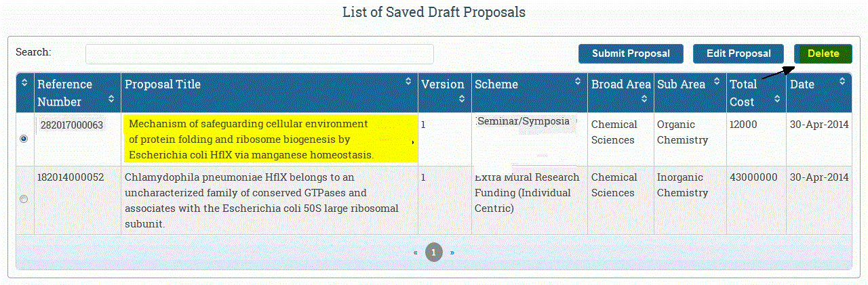The width and height of the screenshot is (868, 285).
Task: Click Chlamydophila pneumoniae HflX proposal title
Action: tap(262, 200)
